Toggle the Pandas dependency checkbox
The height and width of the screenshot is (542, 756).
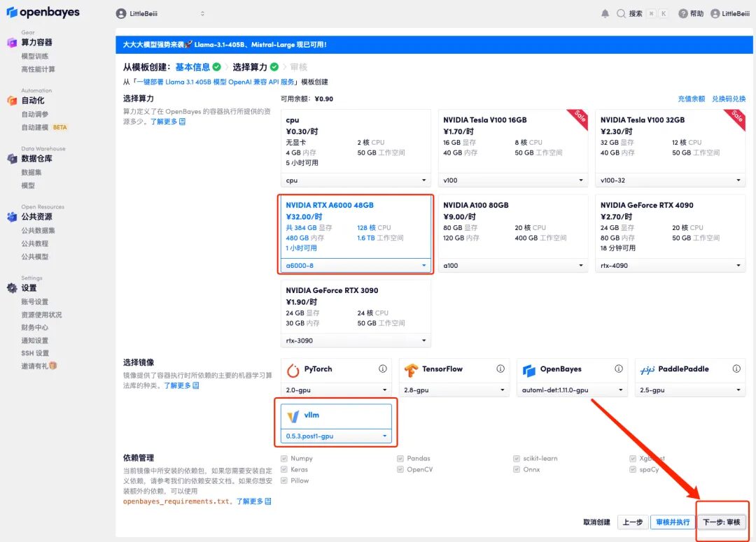(x=400, y=459)
